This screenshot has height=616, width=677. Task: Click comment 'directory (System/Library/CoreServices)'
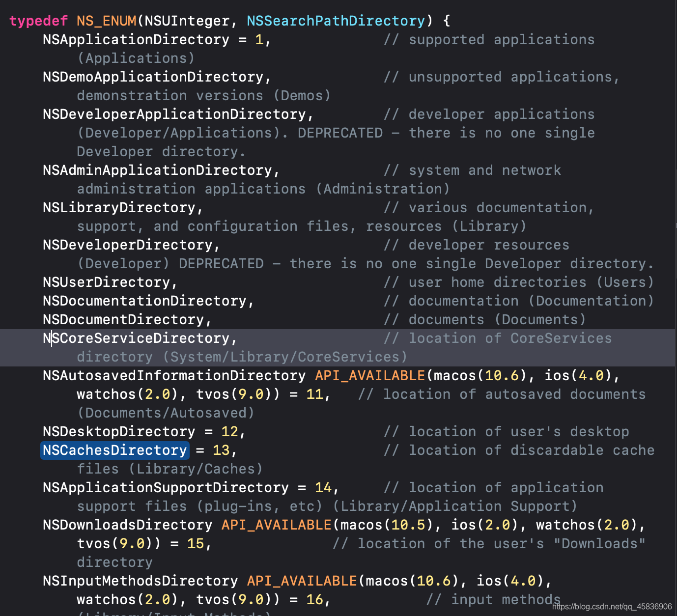coord(242,357)
